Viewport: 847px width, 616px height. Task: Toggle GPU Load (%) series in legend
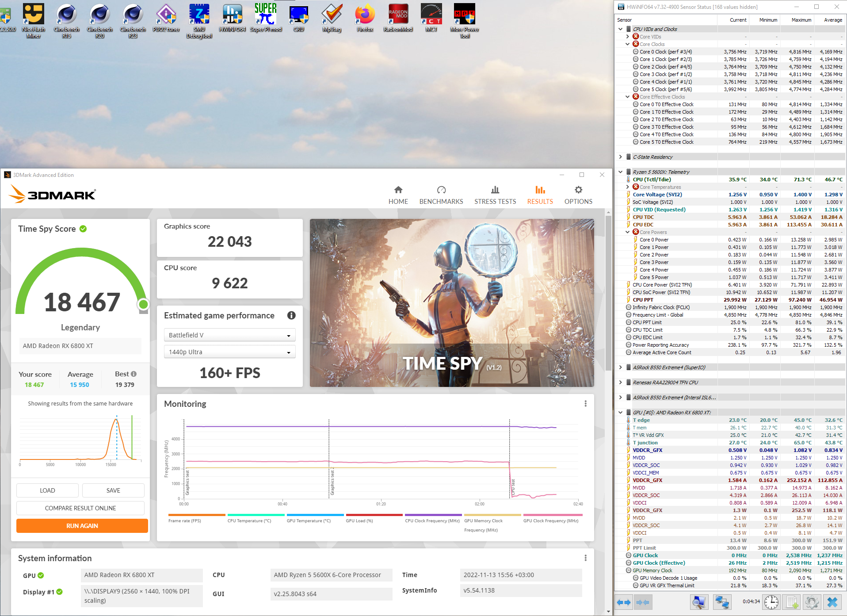(374, 519)
